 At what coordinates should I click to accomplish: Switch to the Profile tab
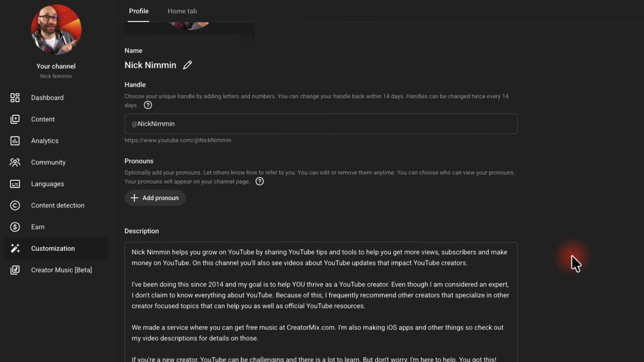[139, 11]
